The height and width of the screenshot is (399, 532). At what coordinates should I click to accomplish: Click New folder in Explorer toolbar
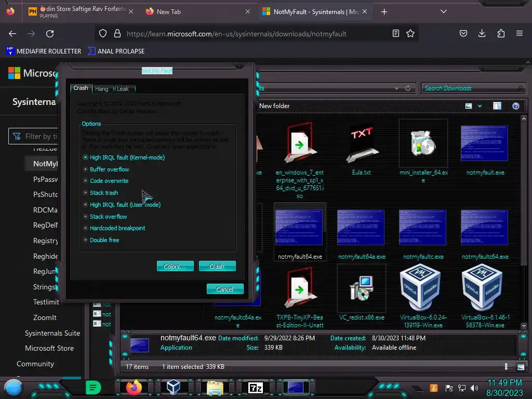pyautogui.click(x=274, y=106)
